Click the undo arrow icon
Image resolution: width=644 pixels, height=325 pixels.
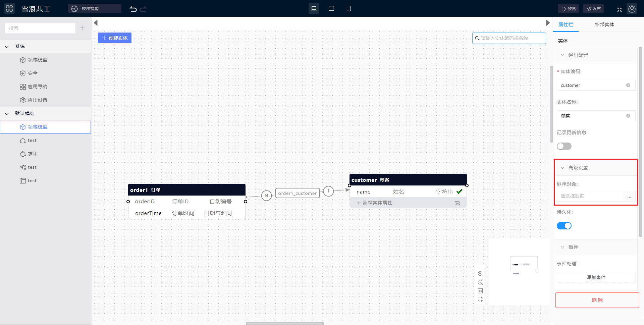click(x=133, y=9)
